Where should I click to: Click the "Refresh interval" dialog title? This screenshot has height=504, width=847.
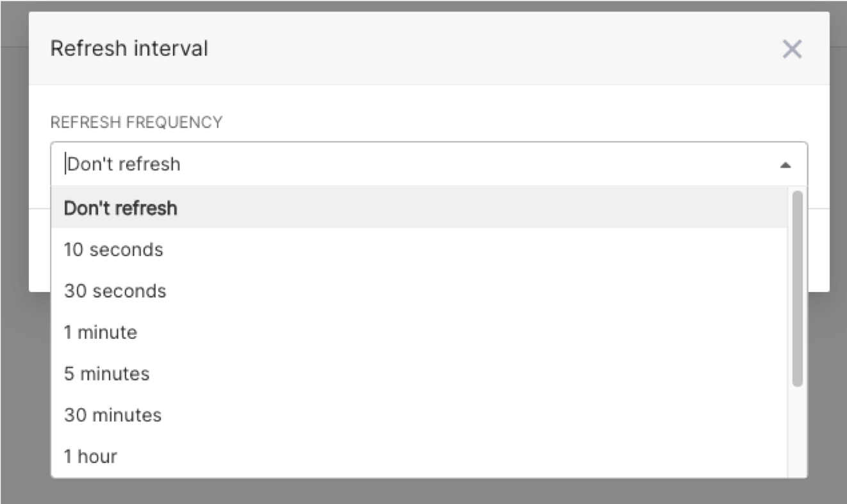point(129,47)
